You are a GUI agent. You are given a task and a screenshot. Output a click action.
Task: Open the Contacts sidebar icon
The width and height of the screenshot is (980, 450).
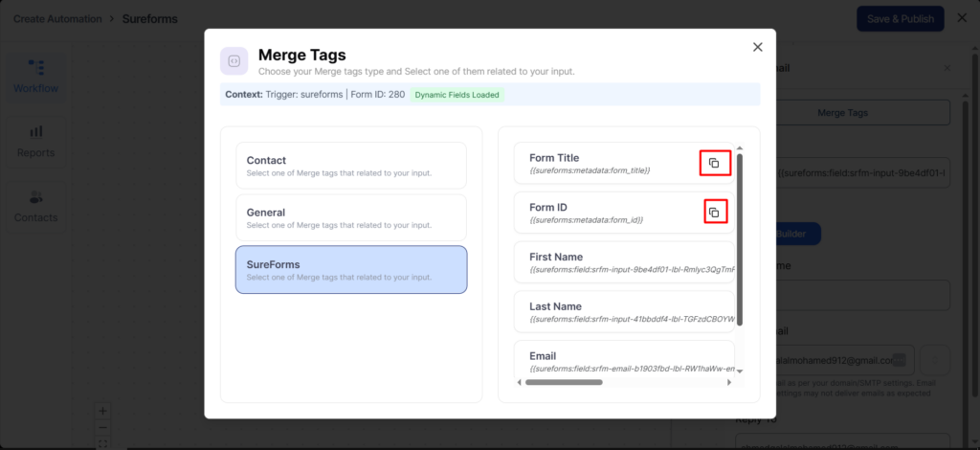click(35, 206)
